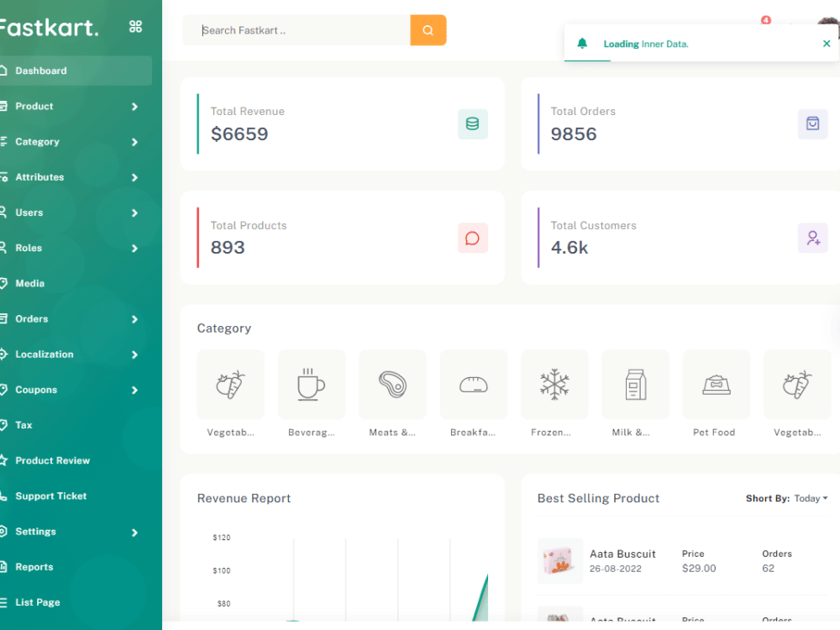Click the 9856 total orders value
This screenshot has height=630, width=840.
tap(573, 134)
